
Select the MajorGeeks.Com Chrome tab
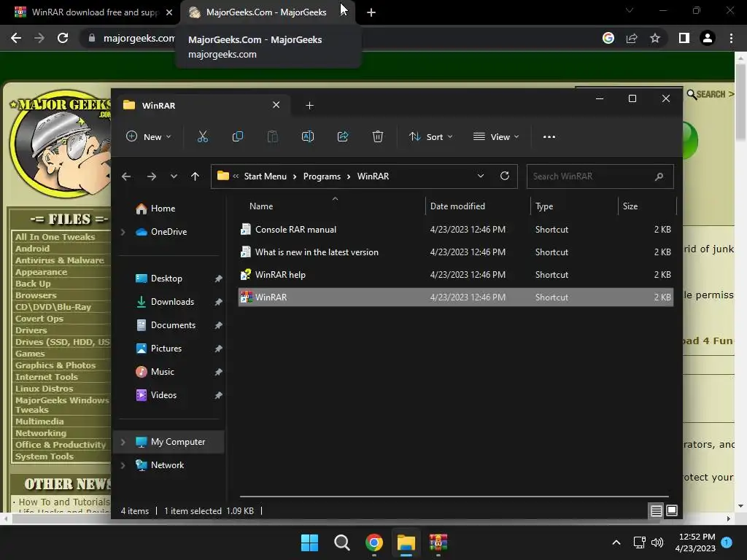pyautogui.click(x=266, y=12)
